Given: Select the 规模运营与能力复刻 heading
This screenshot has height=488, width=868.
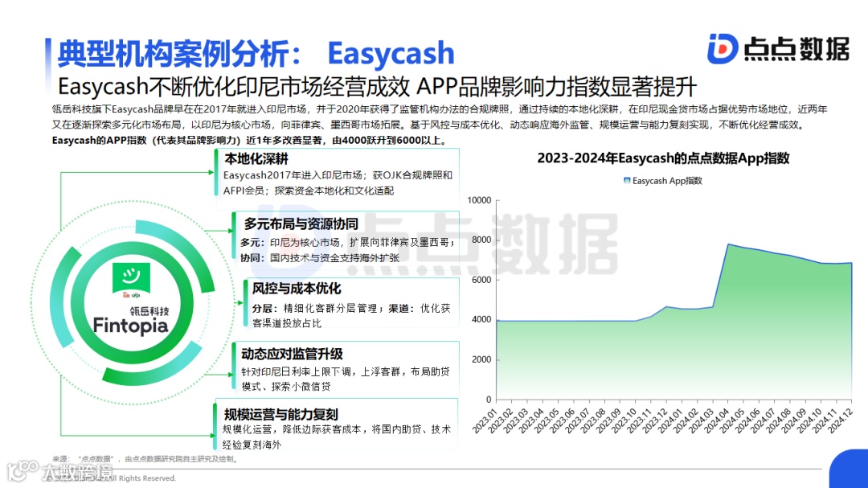Looking at the screenshot, I should coord(280,414).
